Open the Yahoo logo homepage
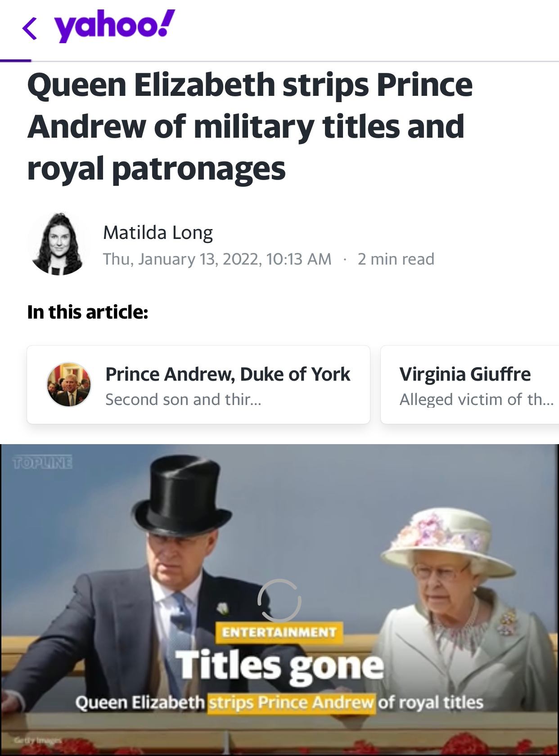This screenshot has width=559, height=756. point(115,27)
